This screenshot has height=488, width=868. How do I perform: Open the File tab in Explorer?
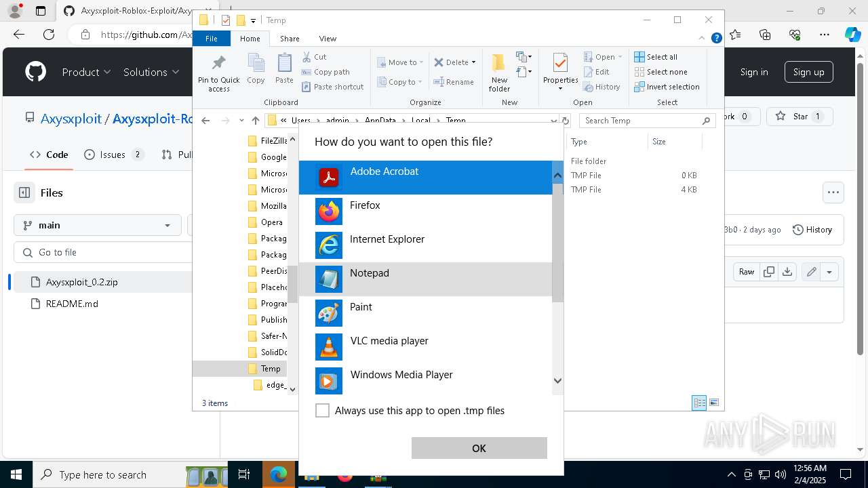(212, 39)
